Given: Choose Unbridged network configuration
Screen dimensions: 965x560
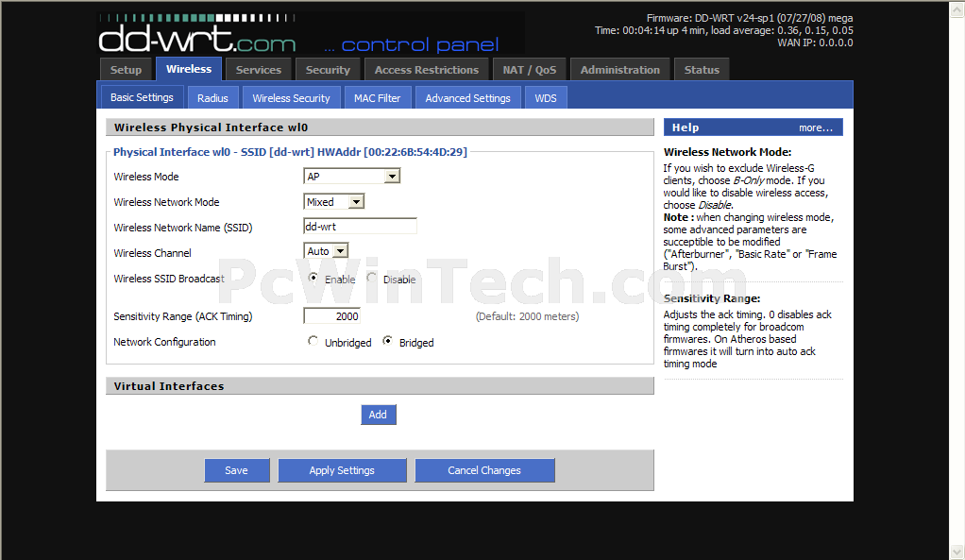Looking at the screenshot, I should 313,341.
